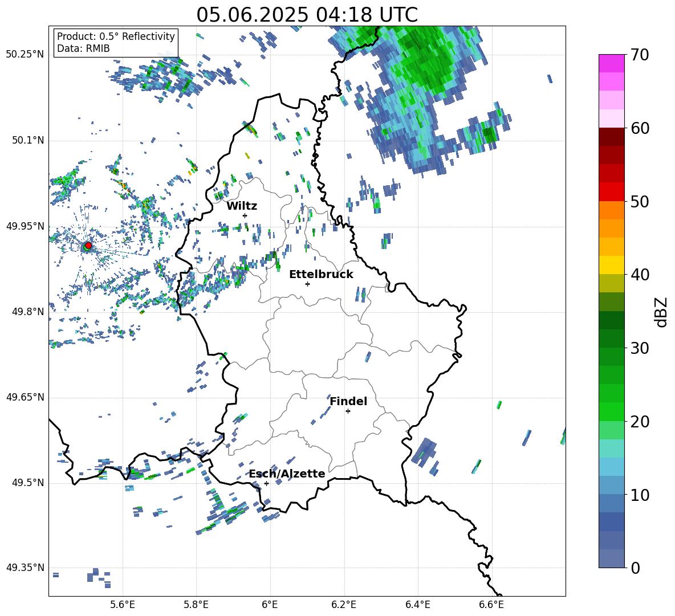This screenshot has height=616, width=675.
Task: Click the 5.8°E longitude label
Action: point(196,605)
